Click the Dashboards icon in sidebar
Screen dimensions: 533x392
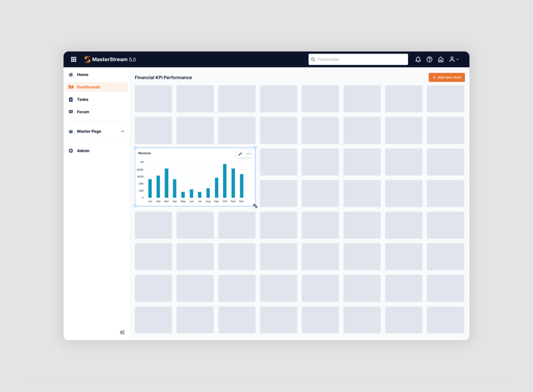coord(71,87)
